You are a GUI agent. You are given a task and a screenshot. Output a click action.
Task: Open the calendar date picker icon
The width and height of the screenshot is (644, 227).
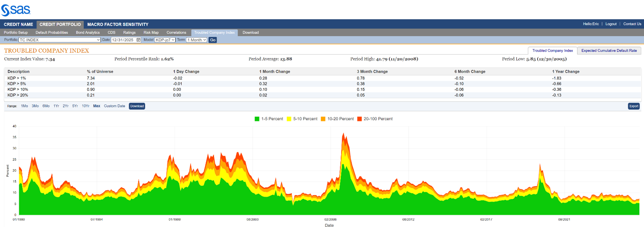tap(139, 40)
